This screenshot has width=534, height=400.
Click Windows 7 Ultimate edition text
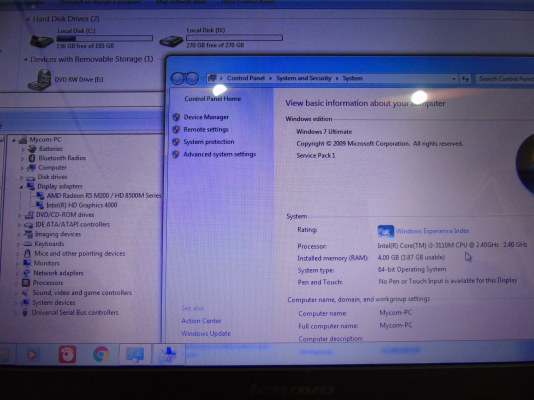pyautogui.click(x=324, y=132)
